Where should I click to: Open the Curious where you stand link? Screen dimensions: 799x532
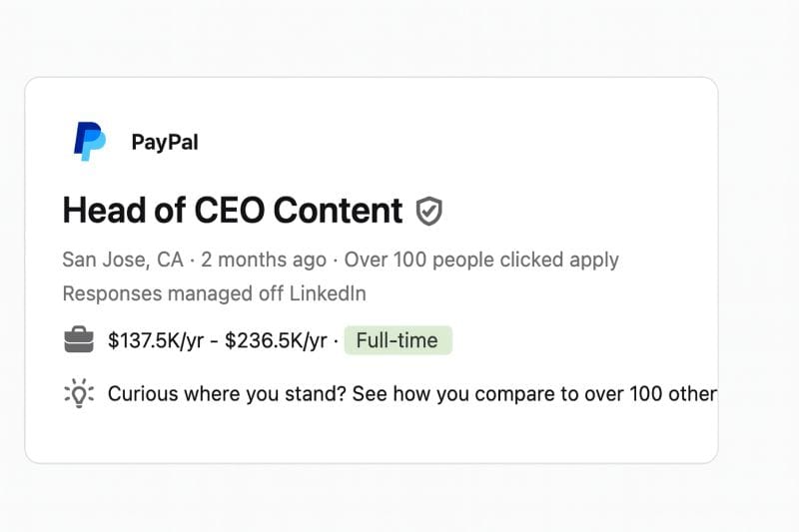click(x=412, y=394)
